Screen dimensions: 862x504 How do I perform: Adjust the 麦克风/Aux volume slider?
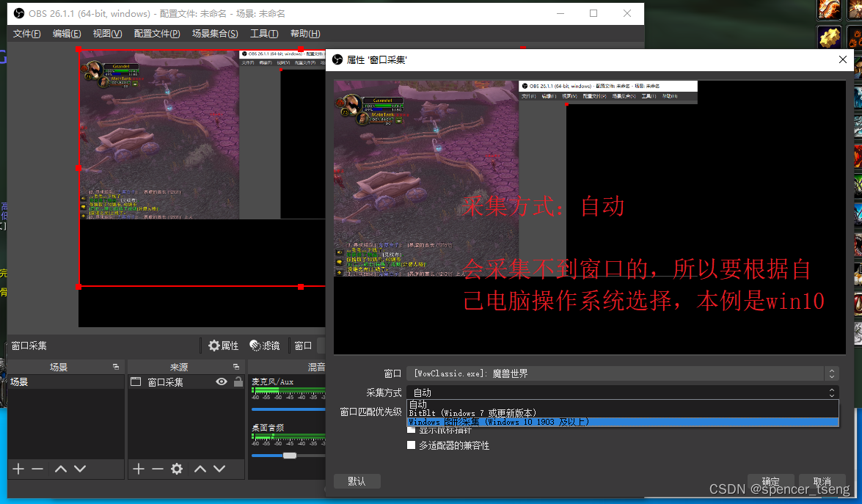[x=288, y=409]
